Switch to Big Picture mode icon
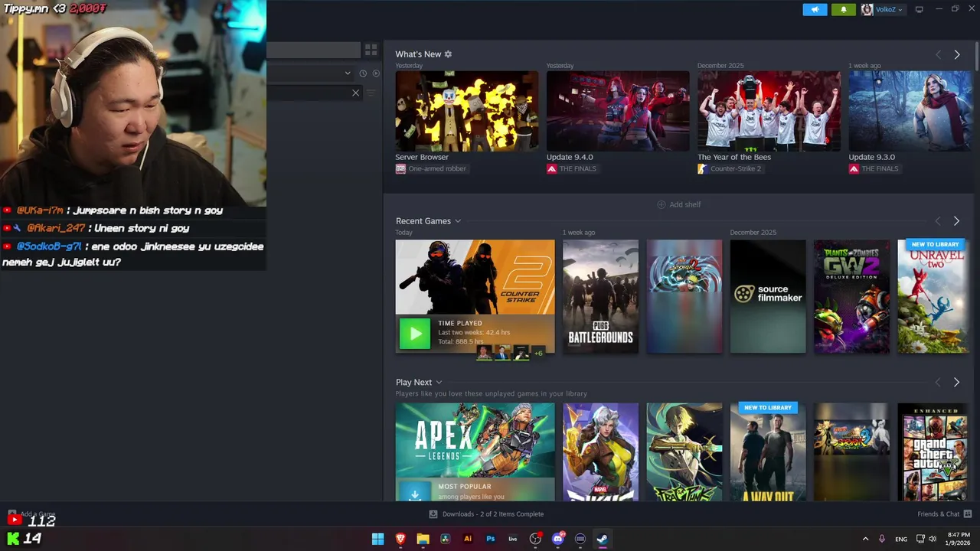 [919, 9]
